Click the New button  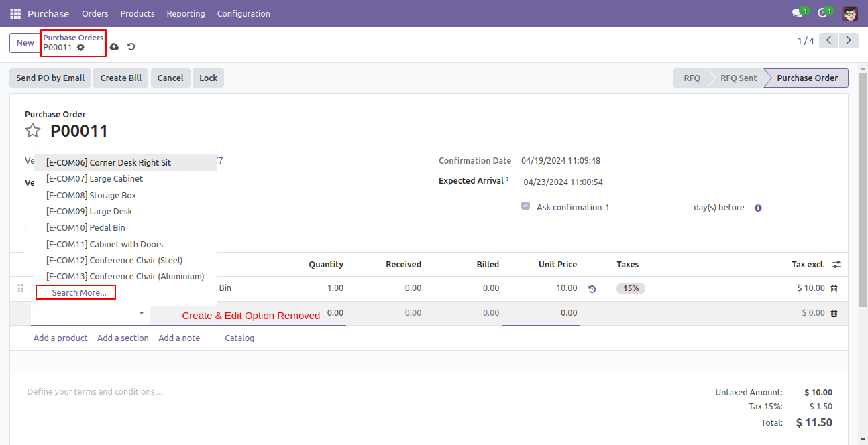tap(25, 43)
